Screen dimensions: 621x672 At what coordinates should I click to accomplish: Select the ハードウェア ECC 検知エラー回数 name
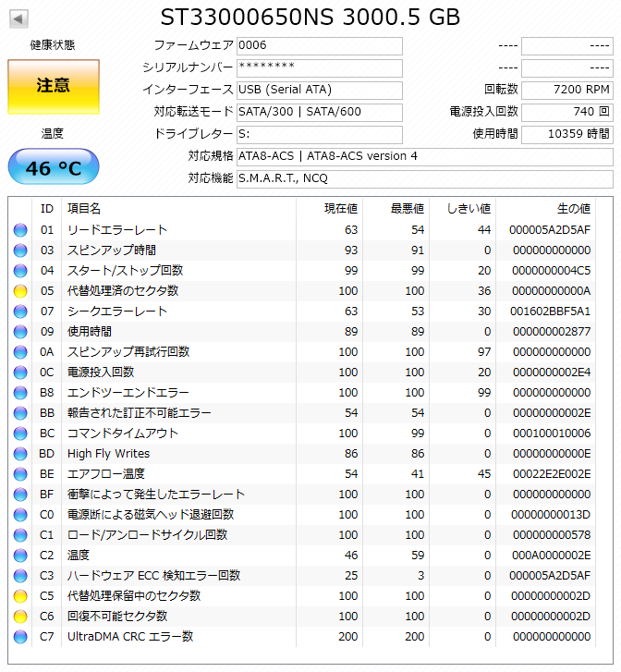click(x=153, y=576)
